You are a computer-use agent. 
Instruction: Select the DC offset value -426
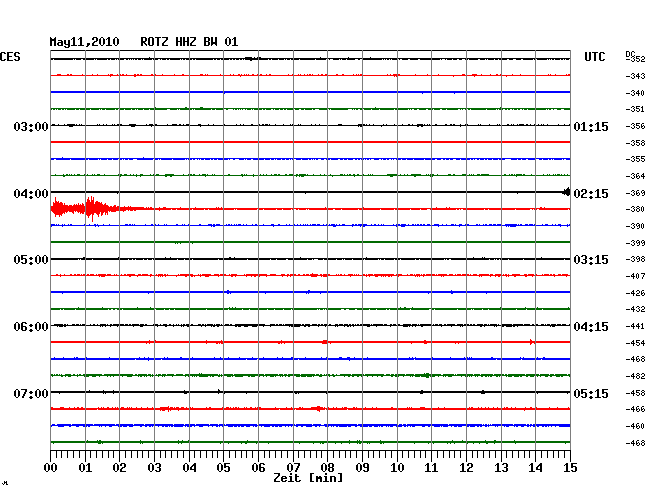pos(635,293)
